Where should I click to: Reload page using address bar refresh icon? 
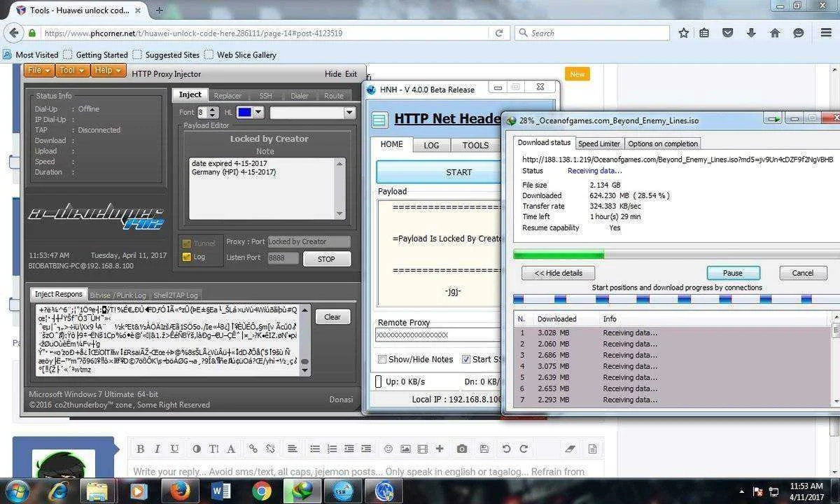coord(499,33)
